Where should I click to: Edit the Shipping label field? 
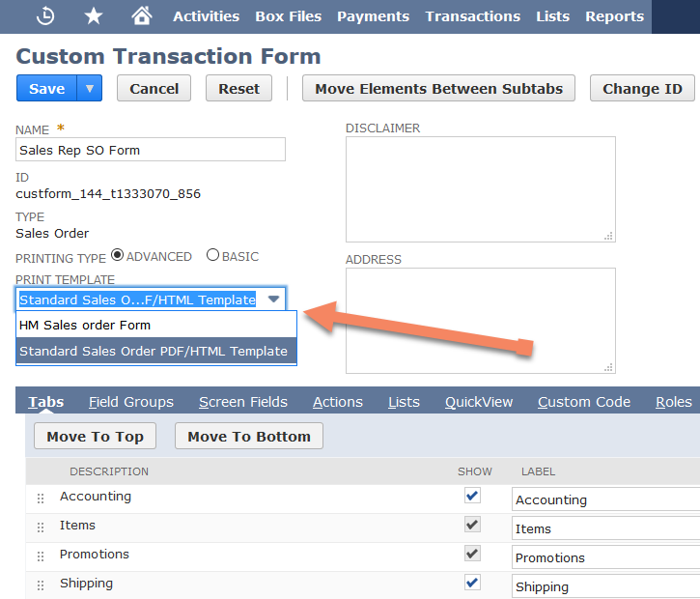coord(605,586)
